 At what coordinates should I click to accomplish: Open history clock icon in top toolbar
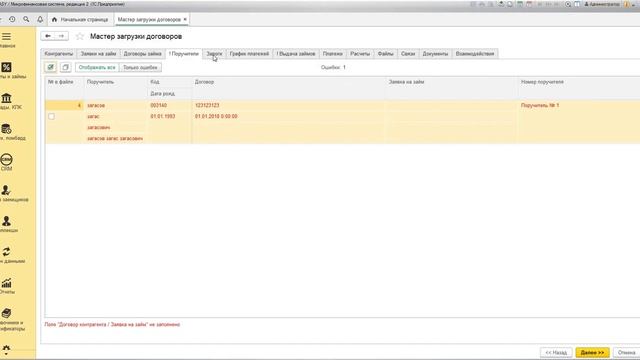[x=12, y=19]
